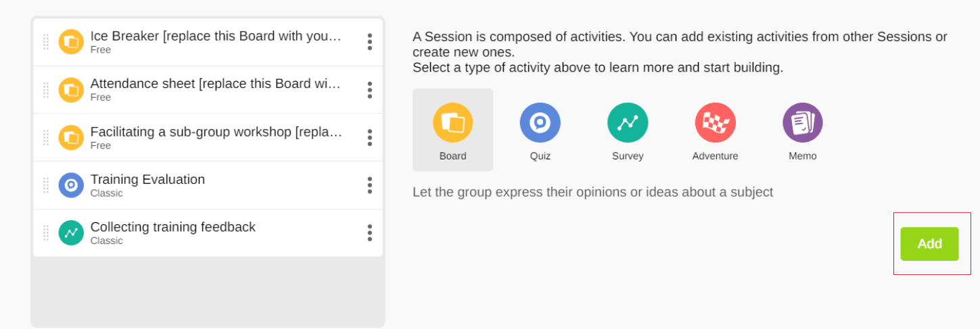The image size is (980, 329).
Task: Open the Attendance sheet activity title
Action: pyautogui.click(x=215, y=84)
